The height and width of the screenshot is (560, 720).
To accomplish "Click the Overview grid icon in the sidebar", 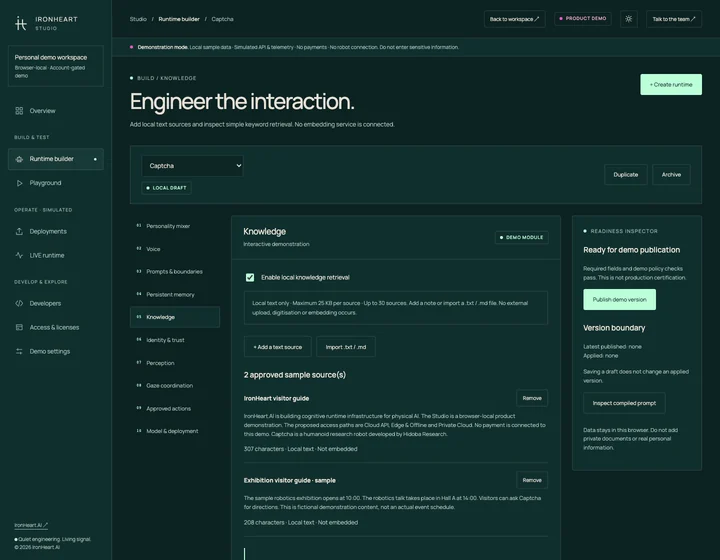I will tap(19, 111).
